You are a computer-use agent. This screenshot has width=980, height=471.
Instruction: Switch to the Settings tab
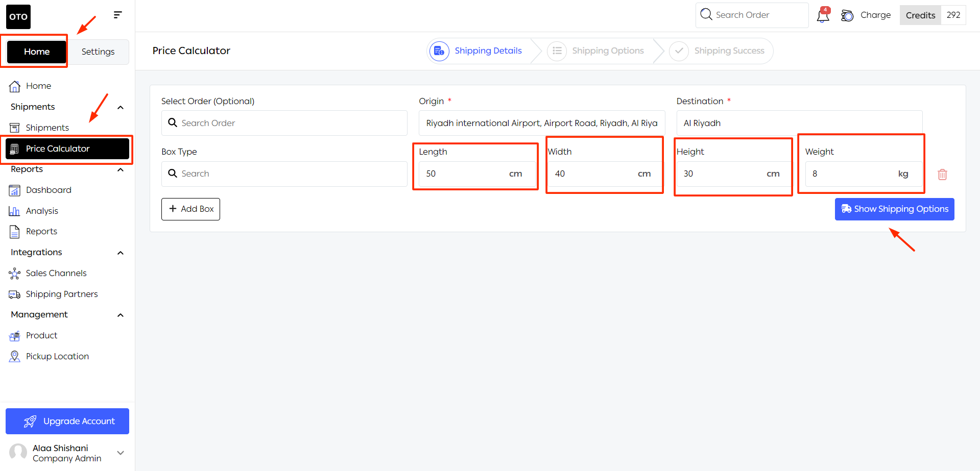click(98, 52)
